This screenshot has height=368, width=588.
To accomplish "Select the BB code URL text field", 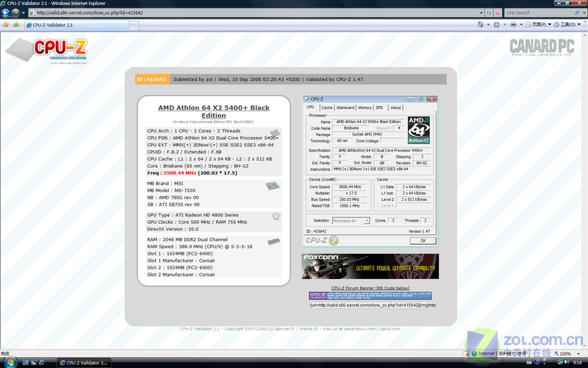I will coord(373,305).
